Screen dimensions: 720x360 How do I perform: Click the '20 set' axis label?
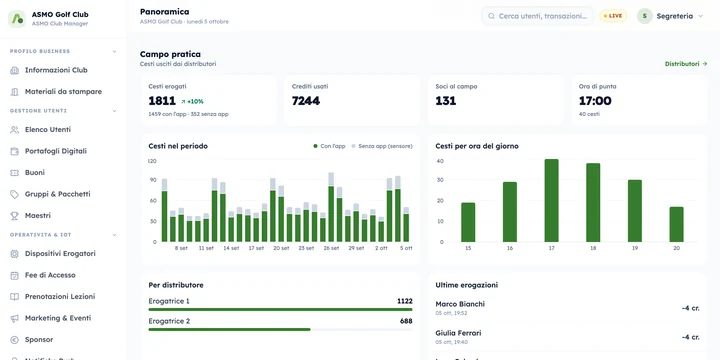pos(281,248)
